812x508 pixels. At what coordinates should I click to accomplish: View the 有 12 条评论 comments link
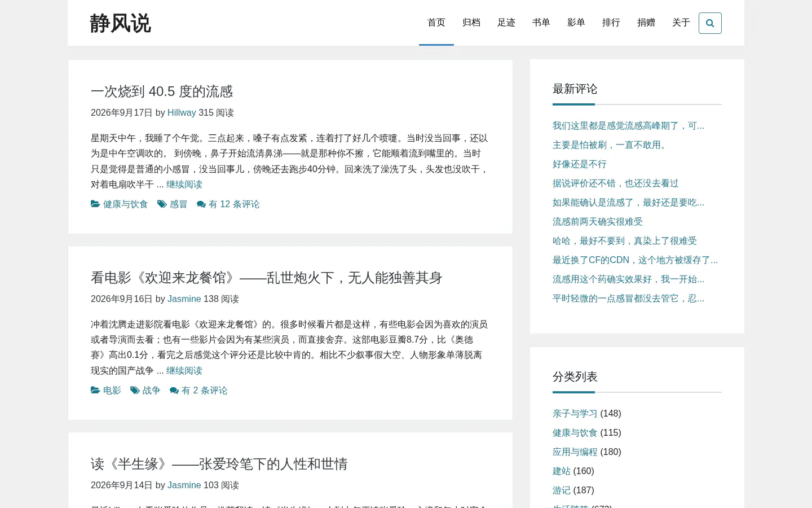click(234, 204)
